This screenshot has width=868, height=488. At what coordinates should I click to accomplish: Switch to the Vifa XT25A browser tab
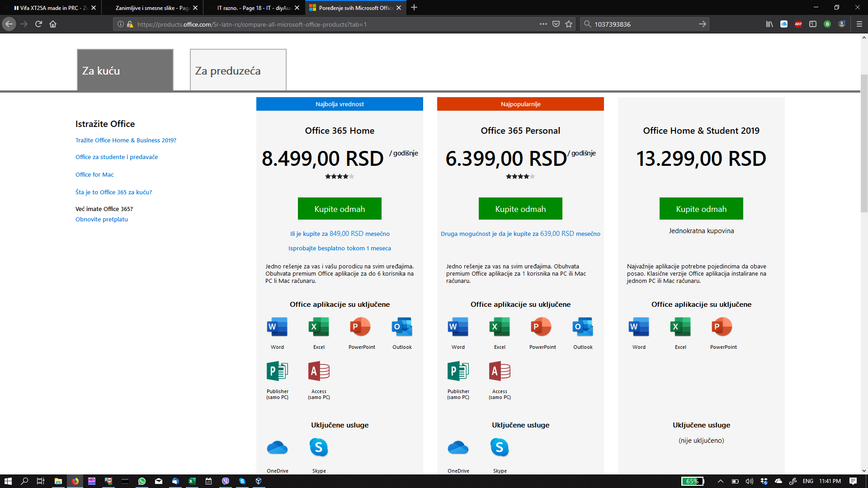pyautogui.click(x=51, y=8)
